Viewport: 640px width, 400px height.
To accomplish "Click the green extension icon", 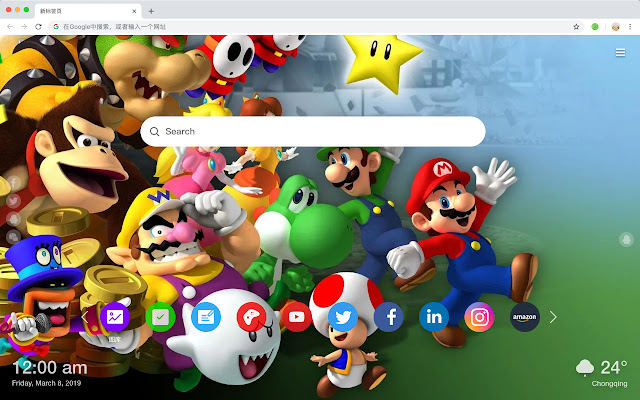I will (595, 27).
